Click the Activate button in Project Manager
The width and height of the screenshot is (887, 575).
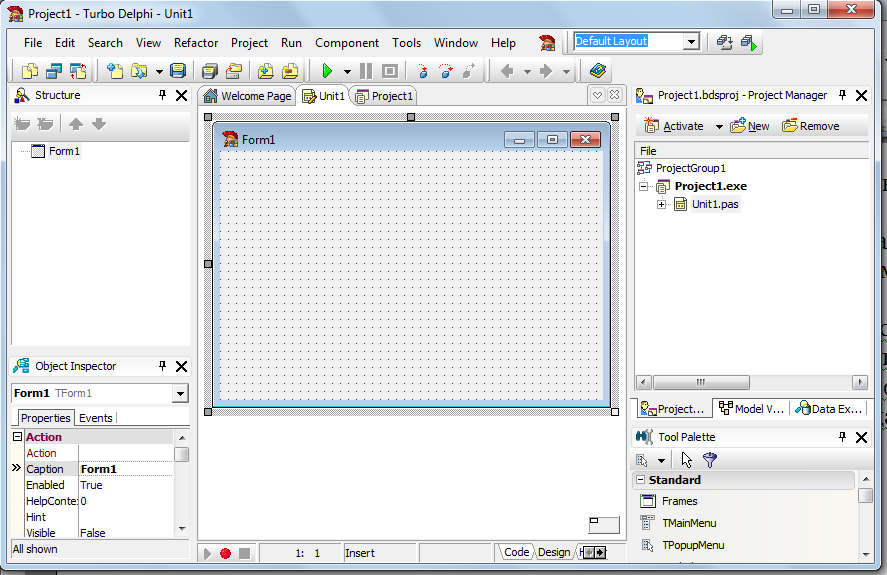(x=675, y=126)
